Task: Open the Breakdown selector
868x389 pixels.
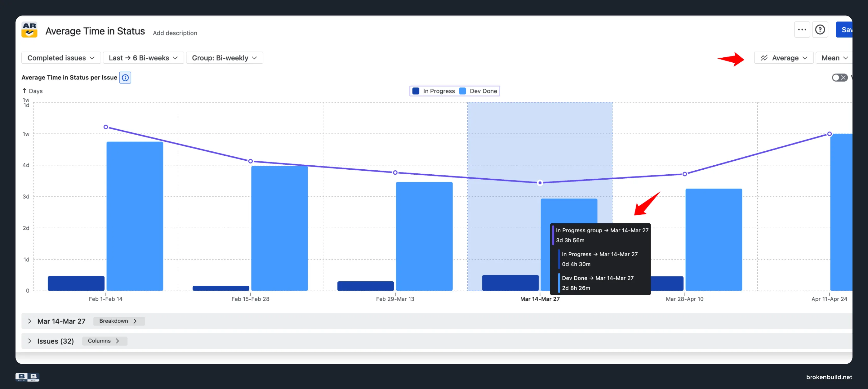Action: tap(118, 321)
